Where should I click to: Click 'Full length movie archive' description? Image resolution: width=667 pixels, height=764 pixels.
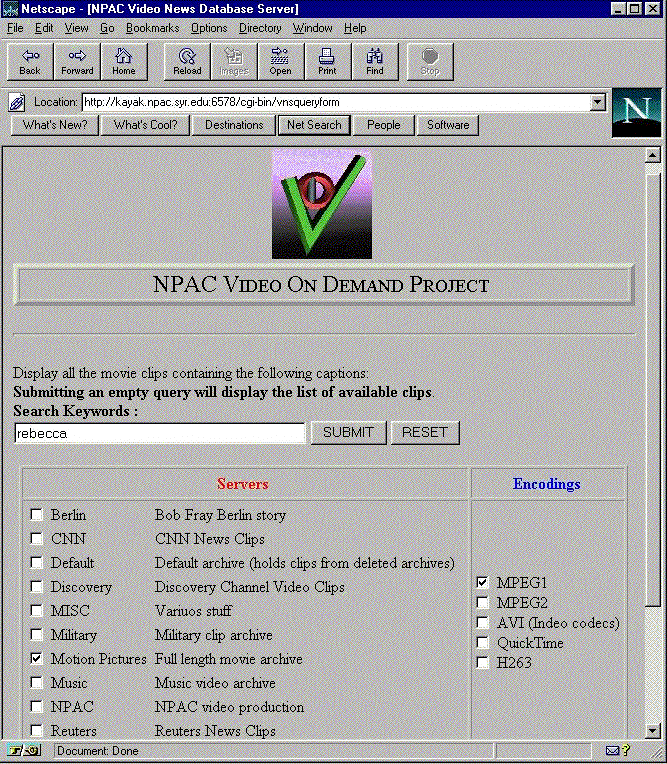pos(229,659)
